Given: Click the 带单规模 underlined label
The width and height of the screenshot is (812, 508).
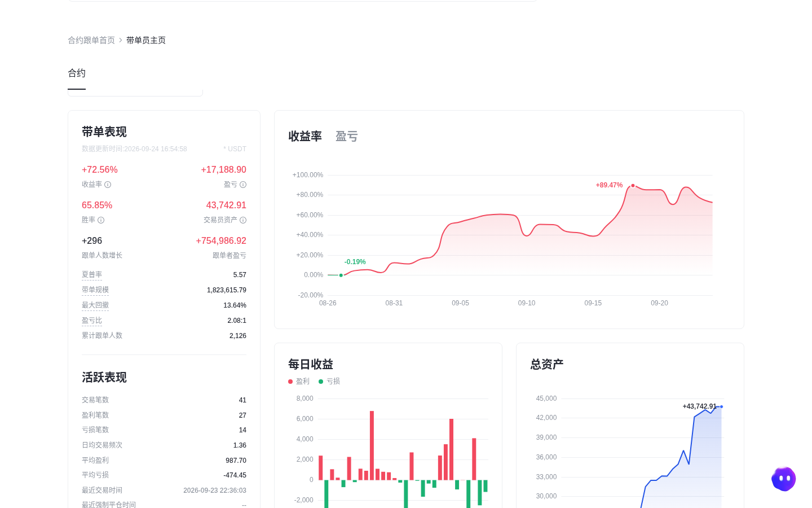Looking at the screenshot, I should [95, 290].
